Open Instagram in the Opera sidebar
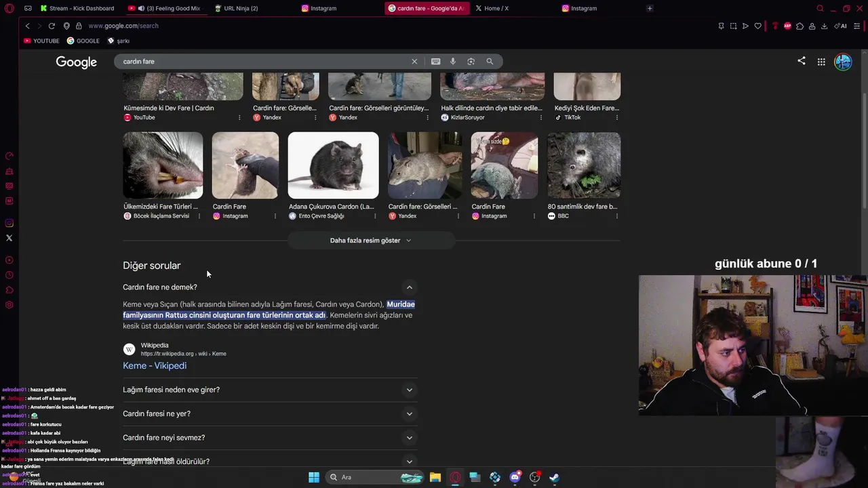This screenshot has height=488, width=868. click(x=9, y=223)
